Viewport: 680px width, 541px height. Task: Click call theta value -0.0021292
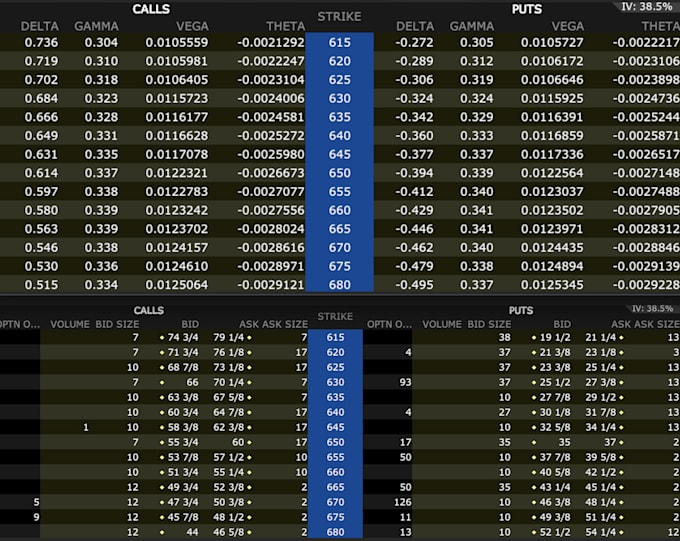pyautogui.click(x=271, y=43)
